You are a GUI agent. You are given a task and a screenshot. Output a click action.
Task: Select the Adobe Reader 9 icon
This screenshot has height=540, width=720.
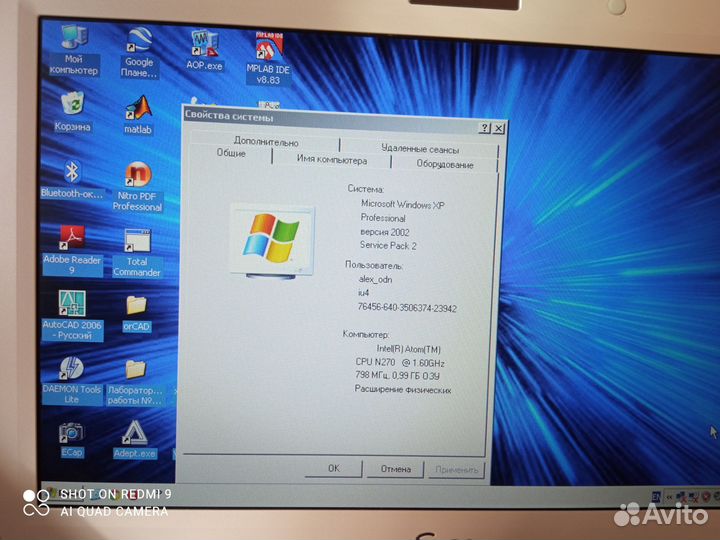pyautogui.click(x=72, y=250)
